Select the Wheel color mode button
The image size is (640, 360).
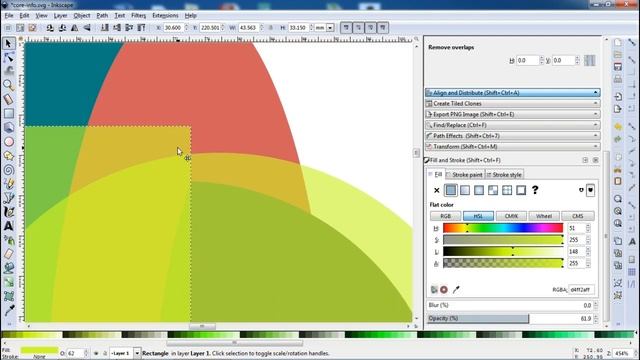[544, 216]
